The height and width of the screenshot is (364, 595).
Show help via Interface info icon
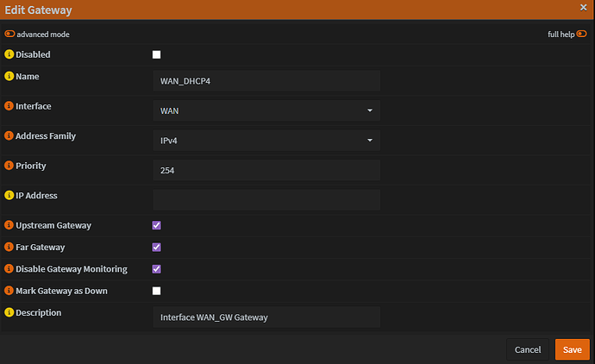pyautogui.click(x=9, y=106)
